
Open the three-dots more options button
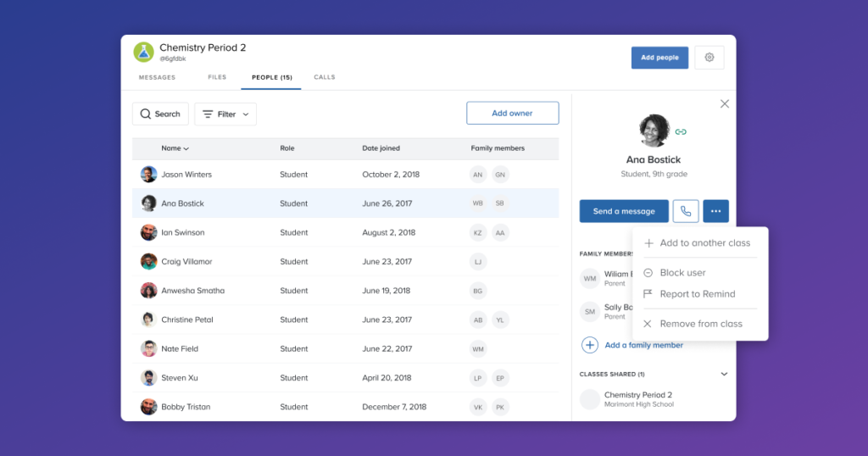715,211
